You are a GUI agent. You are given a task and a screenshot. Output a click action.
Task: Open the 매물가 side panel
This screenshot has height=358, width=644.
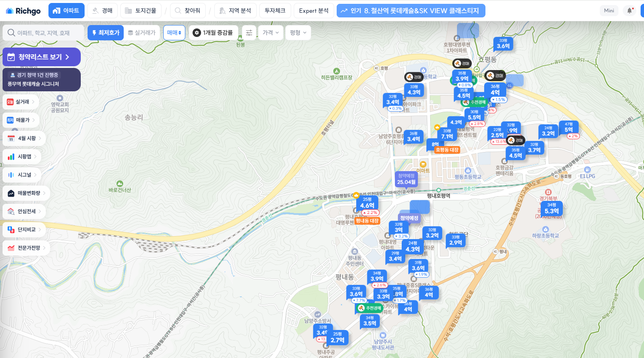point(21,120)
